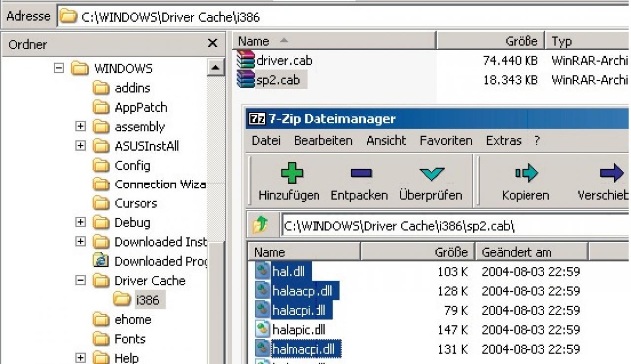Click halapic.dll file icon
Viewport: 631px width, 364px height.
(x=262, y=329)
